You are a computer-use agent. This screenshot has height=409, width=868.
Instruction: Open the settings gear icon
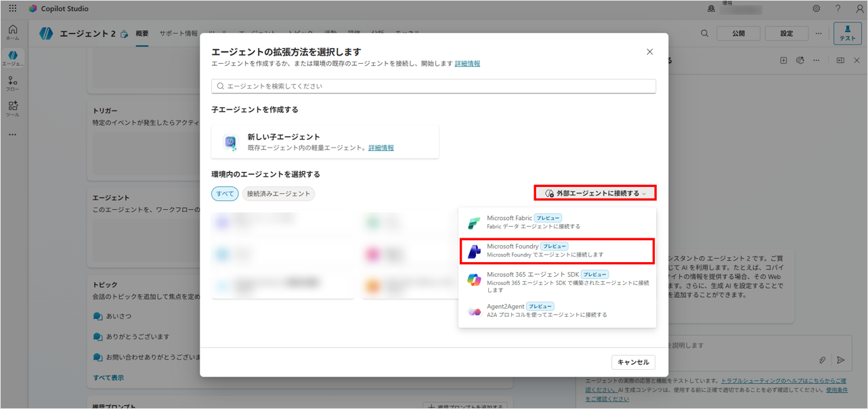[816, 9]
